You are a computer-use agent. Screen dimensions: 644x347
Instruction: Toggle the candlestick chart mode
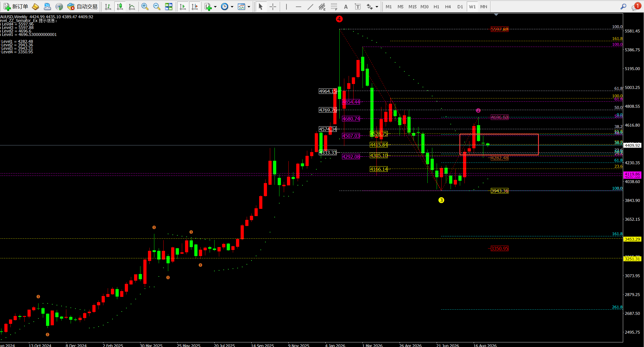pos(120,6)
